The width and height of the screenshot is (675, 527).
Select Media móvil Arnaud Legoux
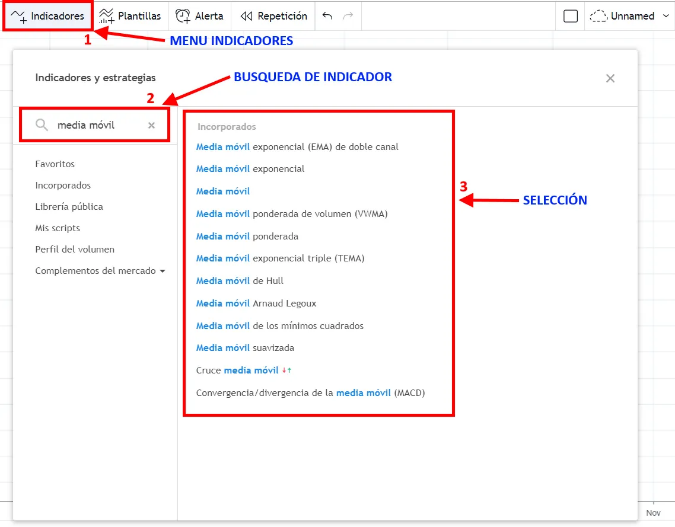click(256, 303)
